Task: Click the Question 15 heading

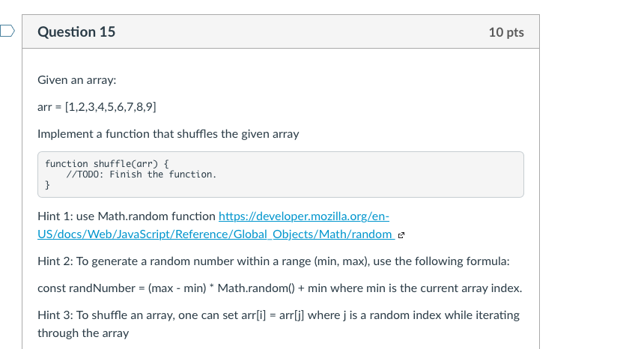Action: point(76,32)
